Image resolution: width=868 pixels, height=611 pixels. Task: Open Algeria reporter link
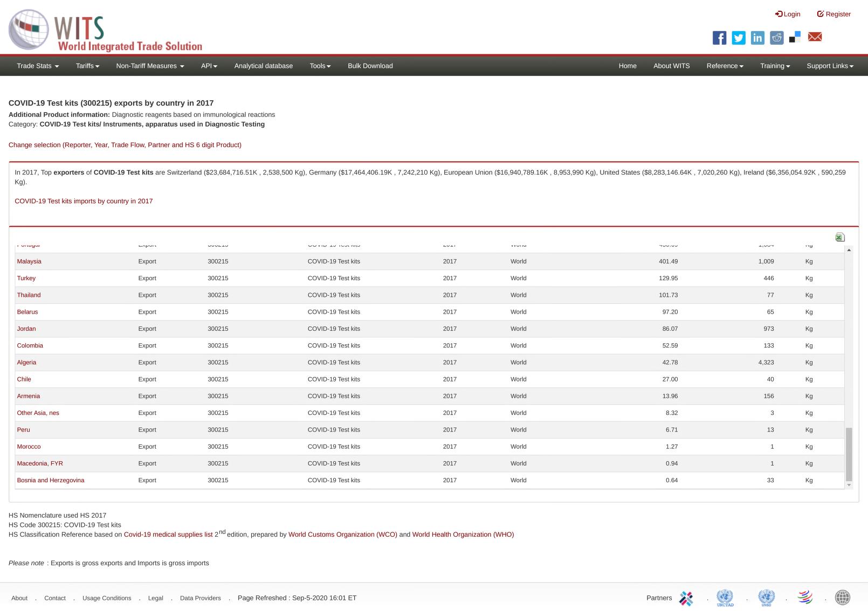coord(26,363)
